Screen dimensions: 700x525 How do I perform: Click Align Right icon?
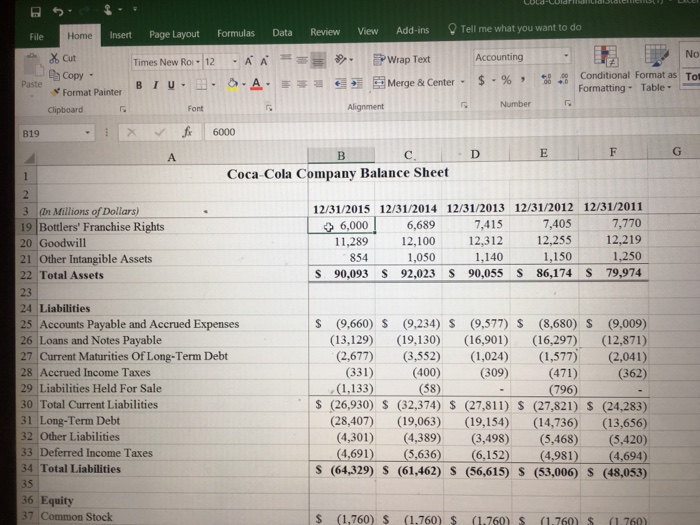click(x=318, y=84)
